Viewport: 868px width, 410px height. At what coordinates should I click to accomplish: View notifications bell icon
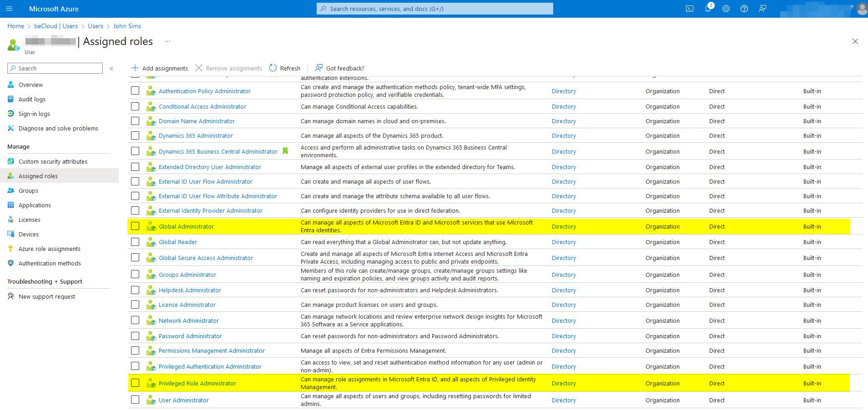click(x=708, y=9)
